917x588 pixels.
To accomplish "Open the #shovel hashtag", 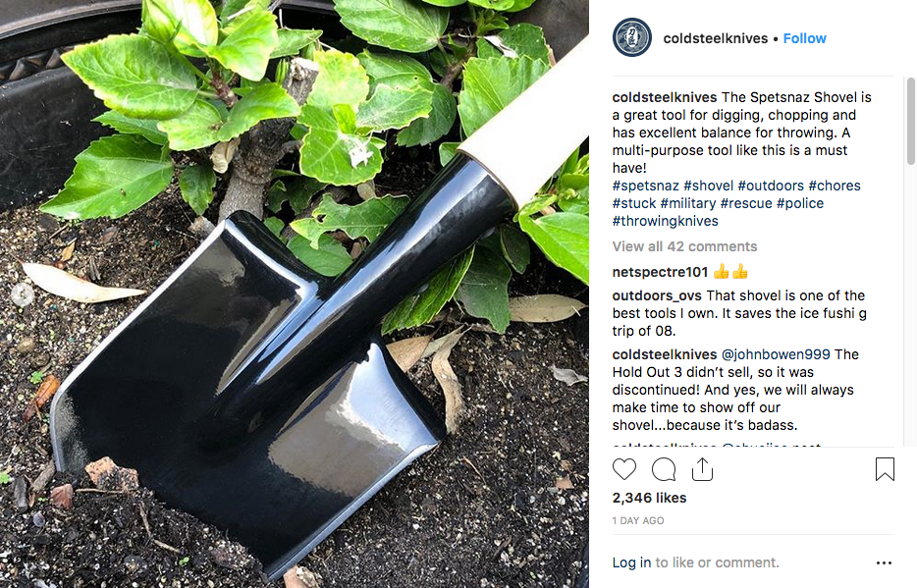I will (708, 186).
